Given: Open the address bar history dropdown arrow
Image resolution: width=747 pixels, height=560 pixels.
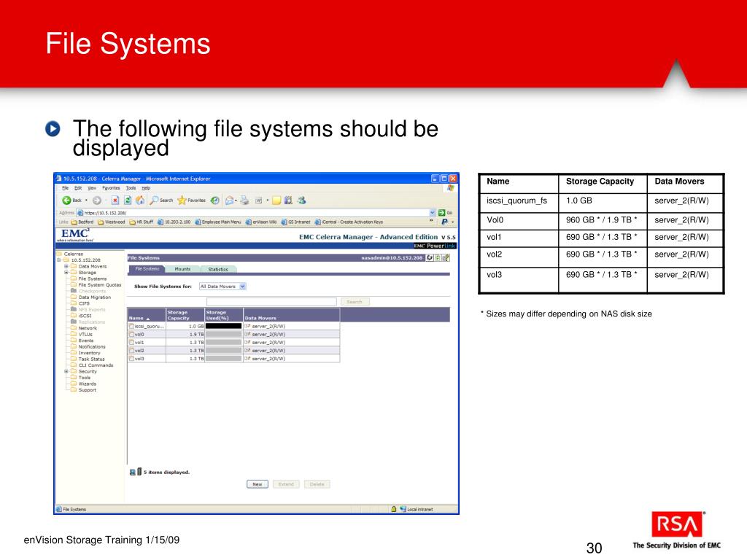Looking at the screenshot, I should (432, 213).
